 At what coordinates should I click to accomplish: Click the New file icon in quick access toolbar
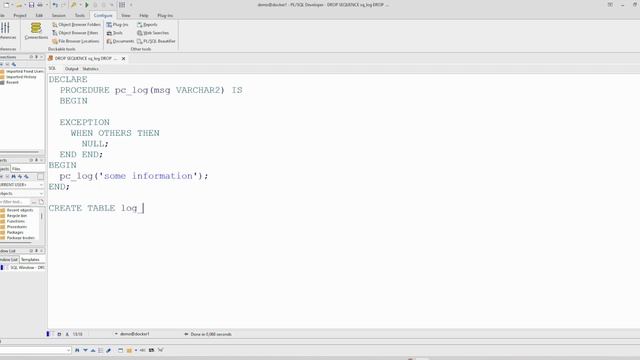pos(6,5)
